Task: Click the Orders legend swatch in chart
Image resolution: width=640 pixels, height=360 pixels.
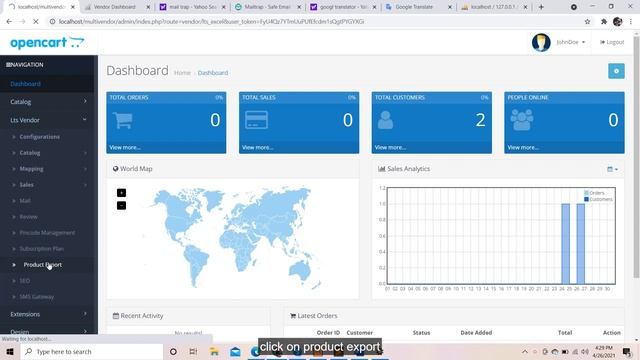Action: click(586, 193)
